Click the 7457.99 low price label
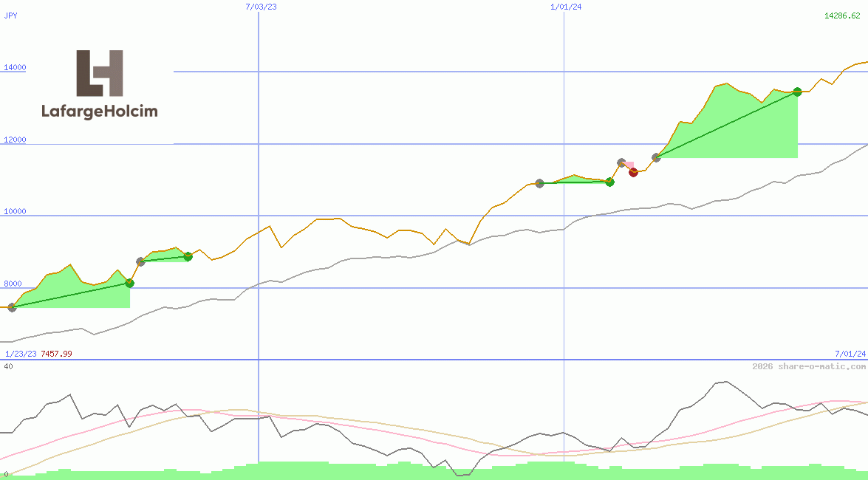This screenshot has width=868, height=480. [56, 354]
